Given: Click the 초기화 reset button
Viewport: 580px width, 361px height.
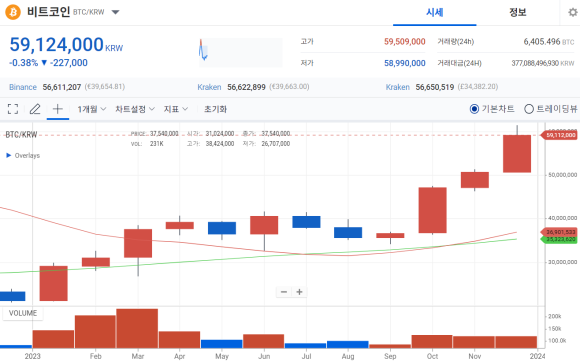Looking at the screenshot, I should point(215,109).
